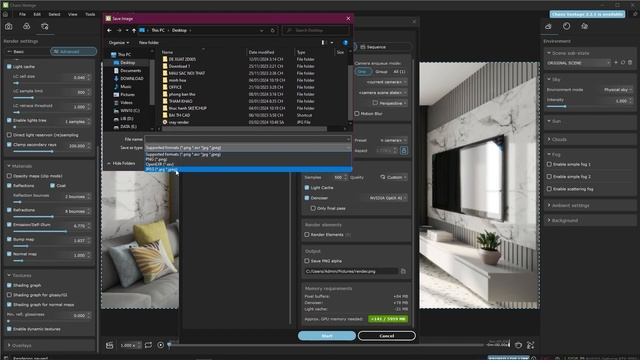The width and height of the screenshot is (640, 360).
Task: Open the render settings tab icon
Action: (x=44, y=27)
